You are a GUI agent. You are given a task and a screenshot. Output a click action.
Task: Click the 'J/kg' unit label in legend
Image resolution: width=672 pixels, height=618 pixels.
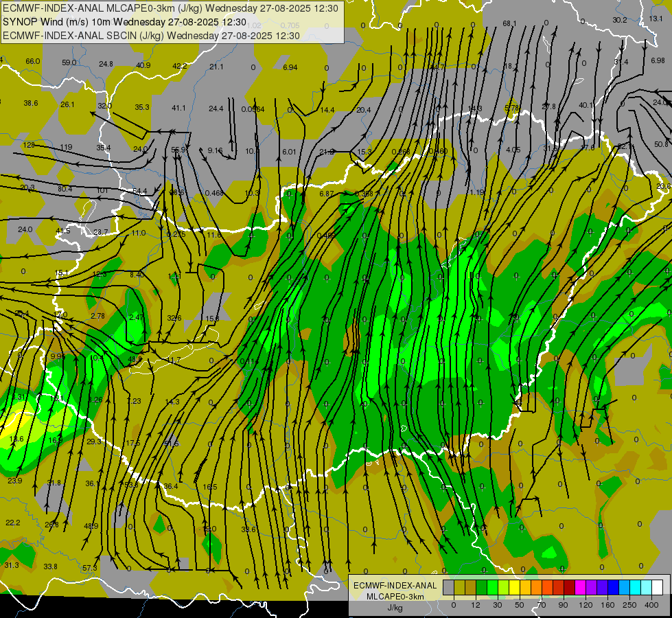point(395,608)
